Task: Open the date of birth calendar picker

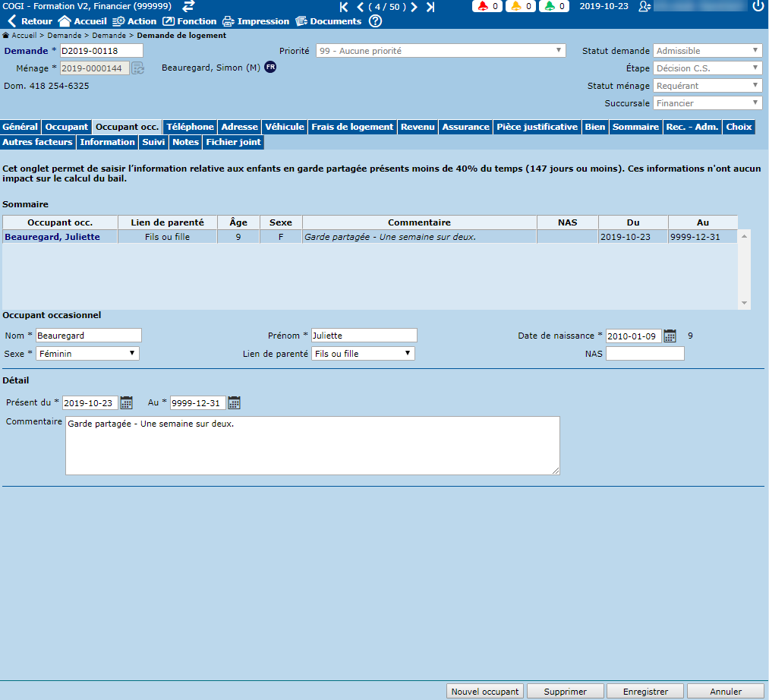Action: click(670, 336)
